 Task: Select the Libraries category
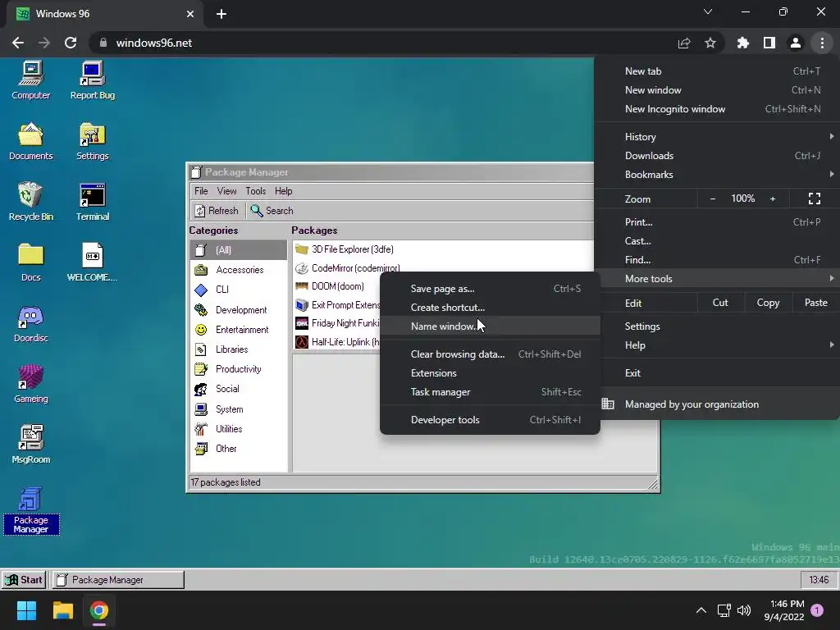click(239, 349)
